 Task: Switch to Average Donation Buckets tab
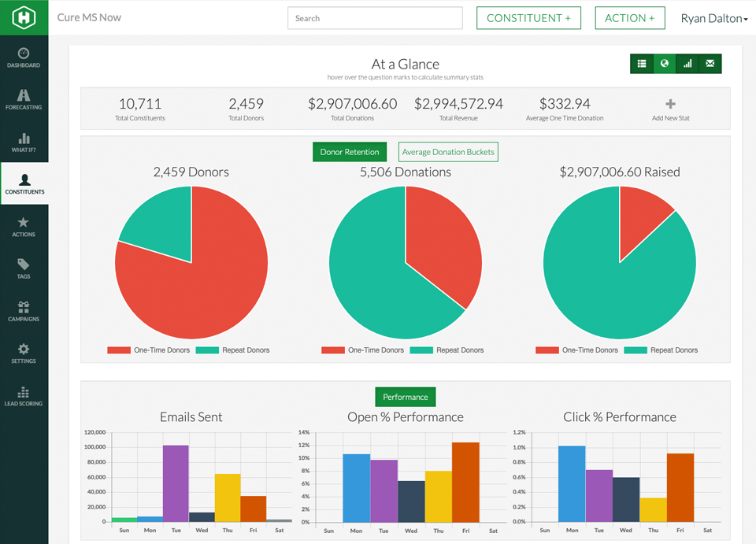[x=448, y=152]
